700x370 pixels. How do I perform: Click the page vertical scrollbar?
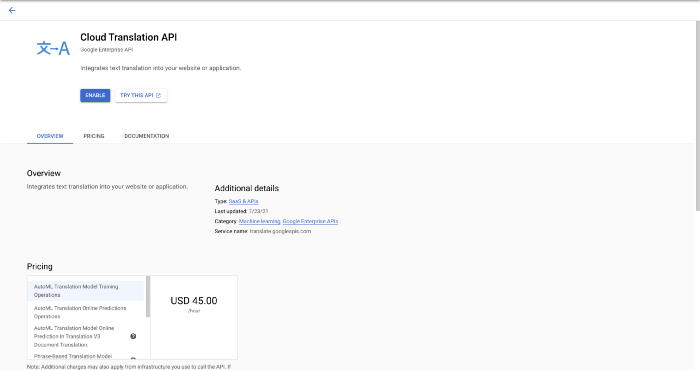[x=697, y=116]
